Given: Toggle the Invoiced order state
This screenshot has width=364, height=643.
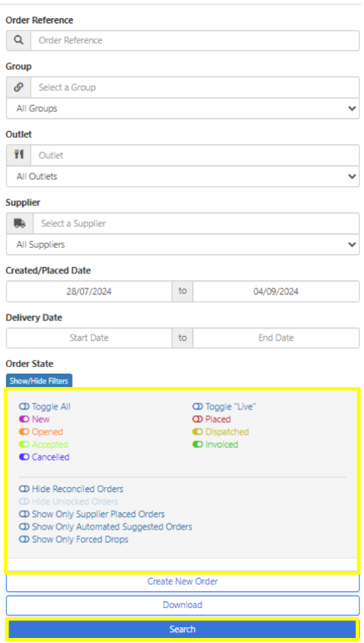Looking at the screenshot, I should [x=215, y=445].
